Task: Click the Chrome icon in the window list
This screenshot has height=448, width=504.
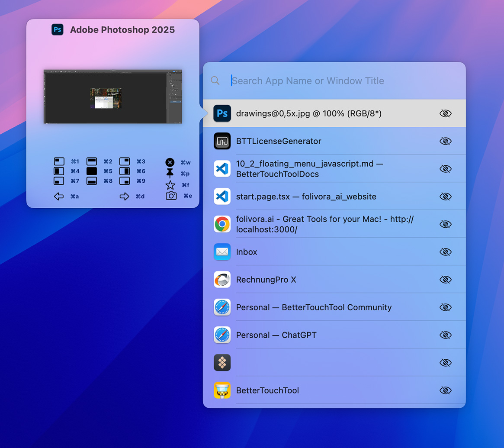Action: click(x=222, y=224)
